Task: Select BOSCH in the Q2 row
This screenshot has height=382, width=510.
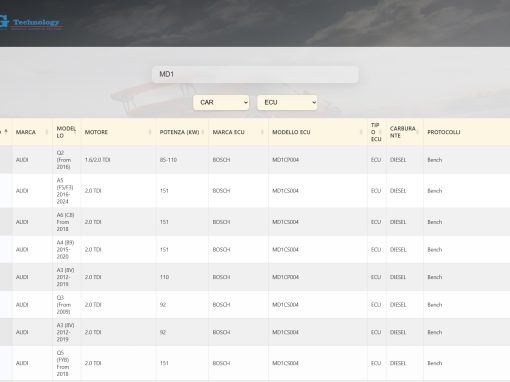Action: click(221, 160)
